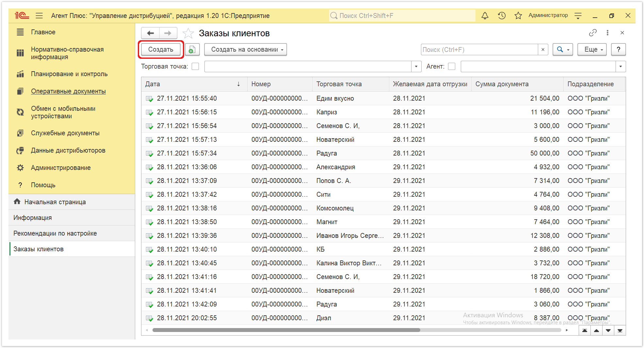The width and height of the screenshot is (644, 348).
Task: Click the help question mark button
Action: [618, 50]
